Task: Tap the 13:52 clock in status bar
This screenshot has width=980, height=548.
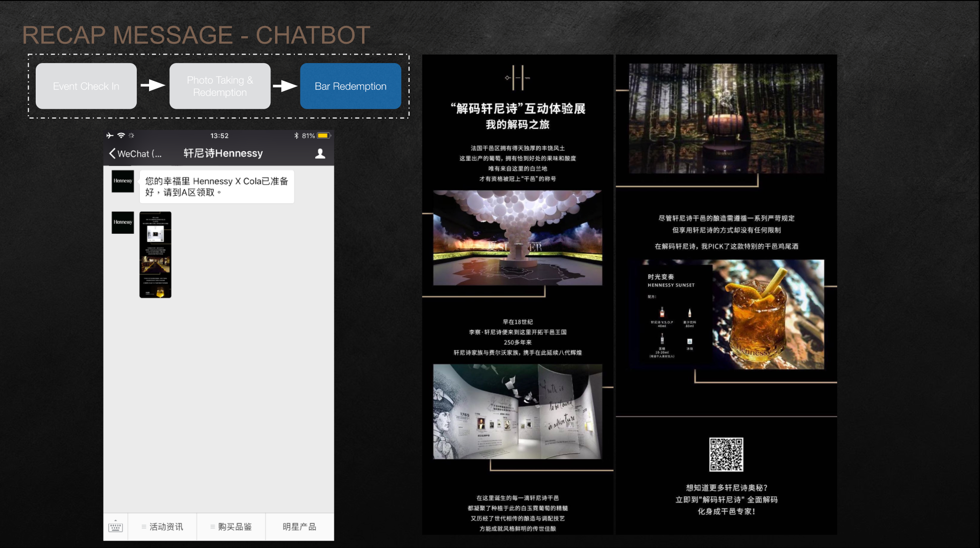Action: [219, 135]
